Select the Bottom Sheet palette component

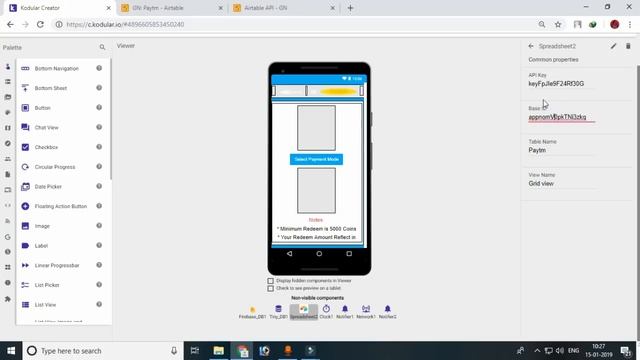click(x=51, y=88)
